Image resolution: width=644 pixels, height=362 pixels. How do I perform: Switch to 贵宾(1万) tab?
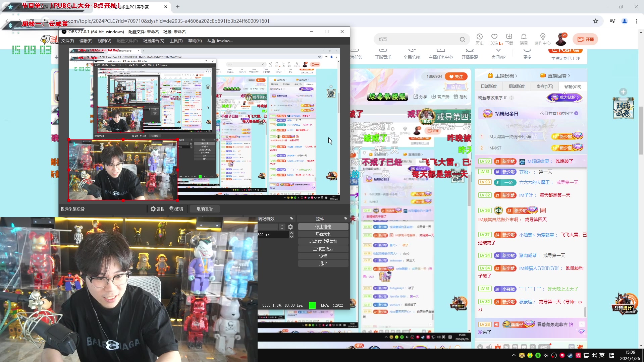point(545,86)
